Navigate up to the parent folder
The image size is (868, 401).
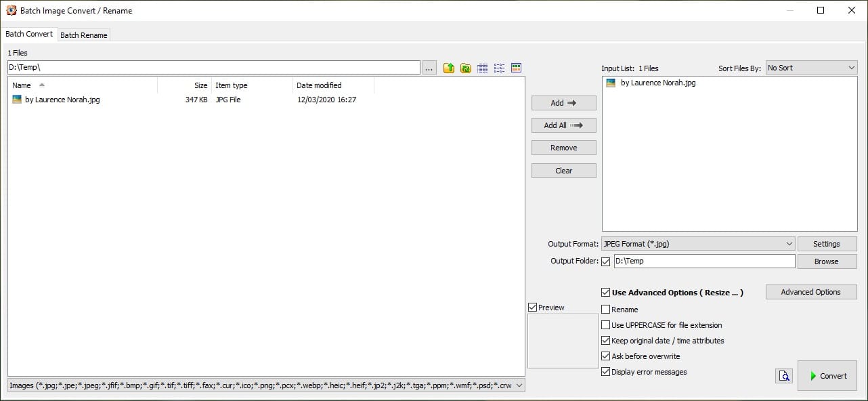pyautogui.click(x=448, y=67)
